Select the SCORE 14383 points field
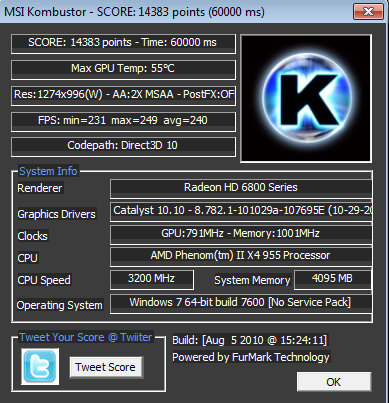389x403 pixels. [x=123, y=44]
